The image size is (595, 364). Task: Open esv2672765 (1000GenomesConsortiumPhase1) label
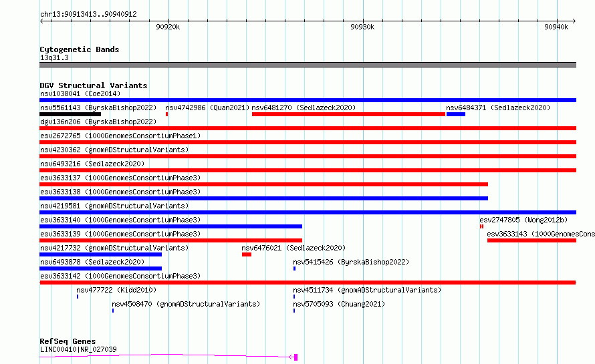[x=120, y=136]
